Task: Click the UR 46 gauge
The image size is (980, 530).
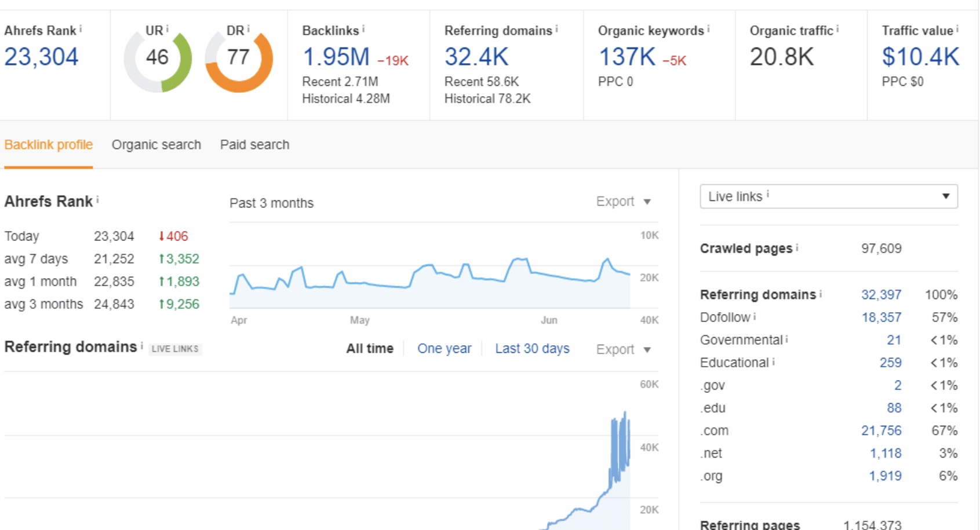Action: point(158,59)
